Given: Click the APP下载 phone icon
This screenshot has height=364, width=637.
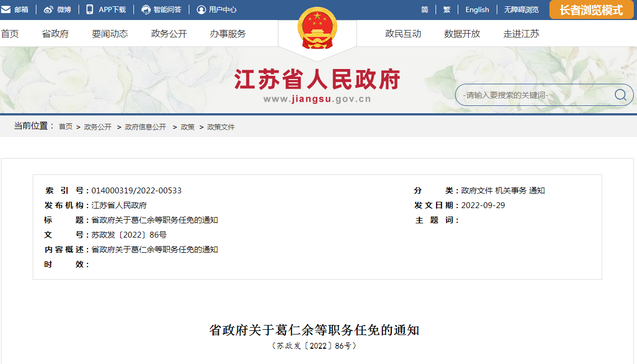Looking at the screenshot, I should pyautogui.click(x=90, y=9).
